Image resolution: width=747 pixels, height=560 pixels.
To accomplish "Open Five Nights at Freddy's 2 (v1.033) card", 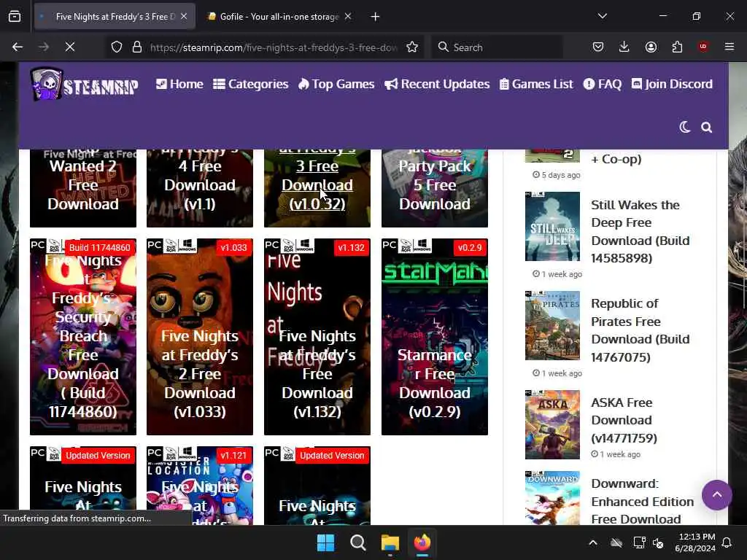I will 200,337.
